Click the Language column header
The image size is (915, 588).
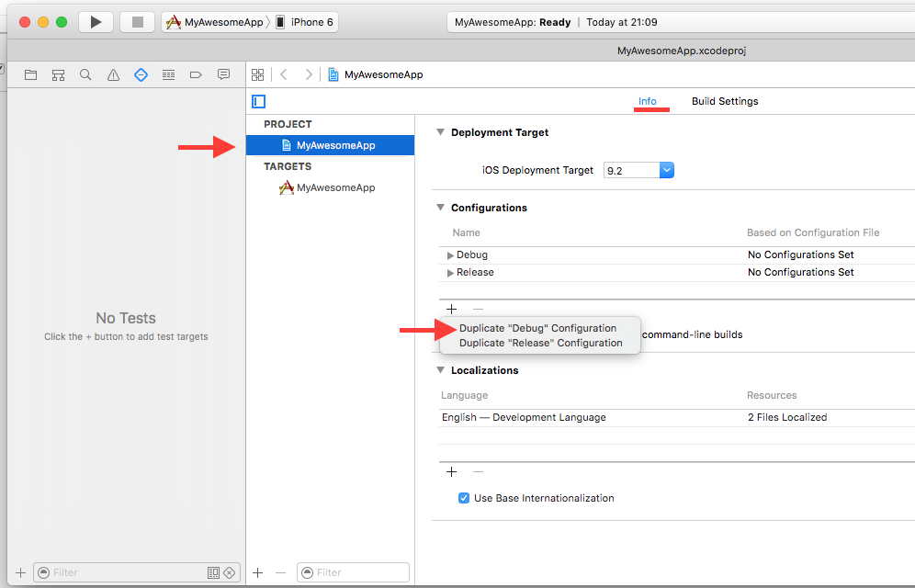tap(465, 395)
